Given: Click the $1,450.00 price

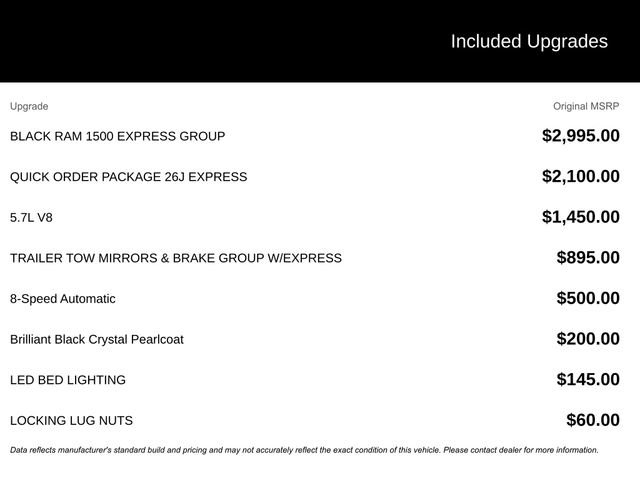Looking at the screenshot, I should [x=580, y=217].
